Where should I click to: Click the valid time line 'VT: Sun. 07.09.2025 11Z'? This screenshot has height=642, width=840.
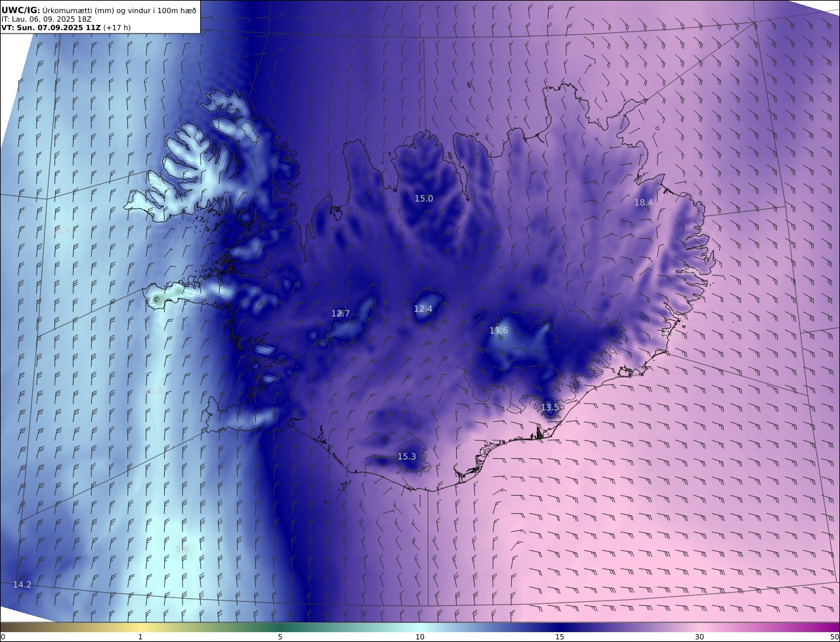coord(51,28)
